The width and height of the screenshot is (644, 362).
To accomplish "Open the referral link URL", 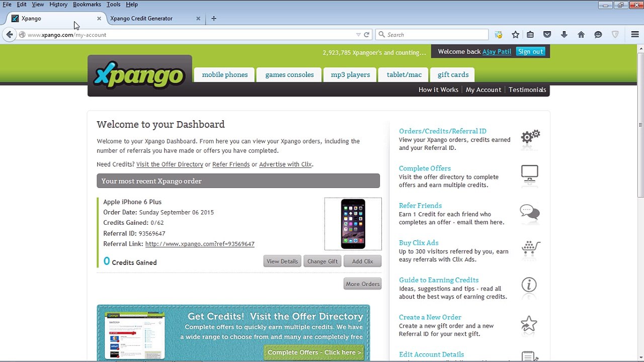I will [200, 244].
